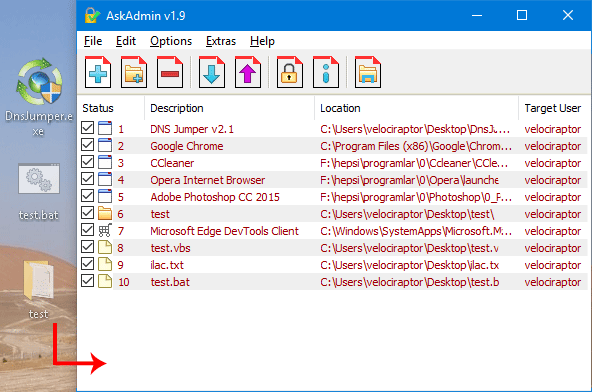This screenshot has width=592, height=392.
Task: Click the file icon in row 10
Action: (105, 281)
